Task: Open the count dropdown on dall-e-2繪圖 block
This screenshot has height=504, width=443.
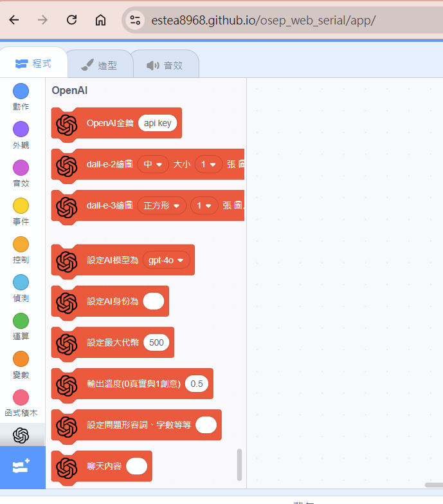Action: click(x=208, y=164)
